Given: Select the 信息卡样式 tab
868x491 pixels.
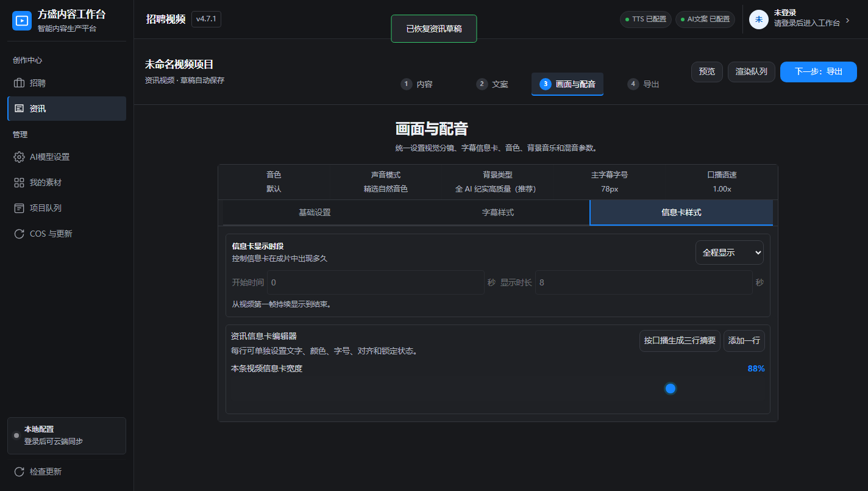Looking at the screenshot, I should point(681,212).
